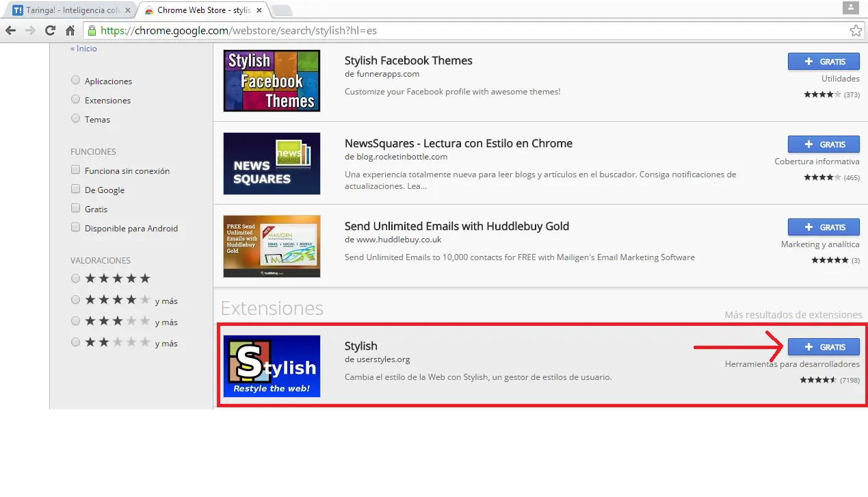The height and width of the screenshot is (497, 868).
Task: Open a new tab with the new-tab button
Action: point(282,10)
